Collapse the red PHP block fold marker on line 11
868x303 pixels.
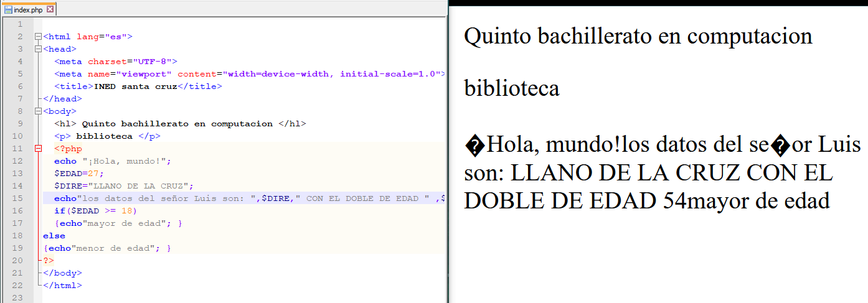pyautogui.click(x=38, y=149)
